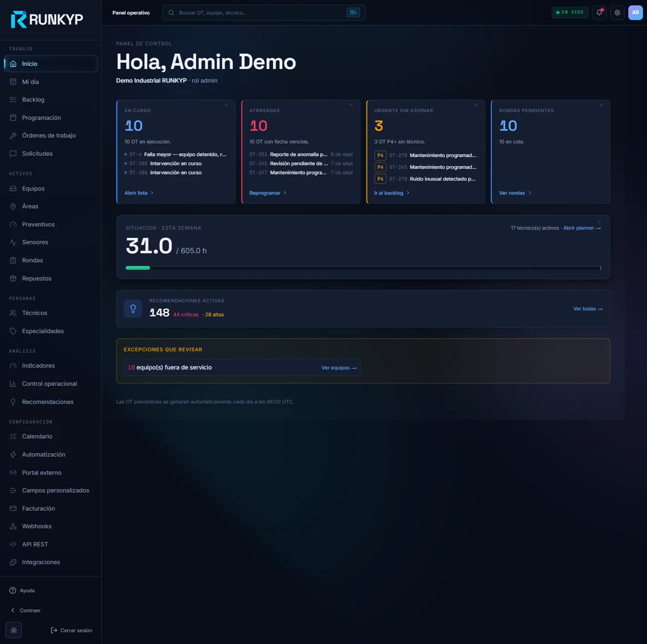The width and height of the screenshot is (647, 644).
Task: Expand the Atrasadas card corner
Action: (351, 105)
